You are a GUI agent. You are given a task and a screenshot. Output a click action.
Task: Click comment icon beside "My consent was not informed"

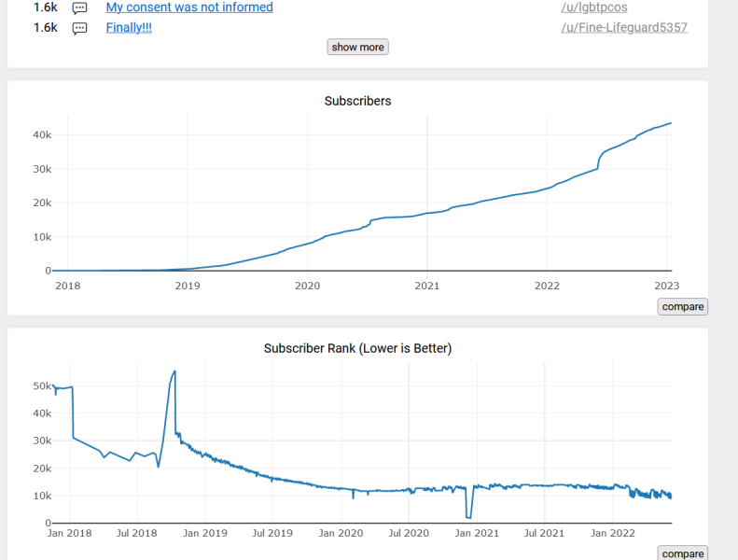80,7
